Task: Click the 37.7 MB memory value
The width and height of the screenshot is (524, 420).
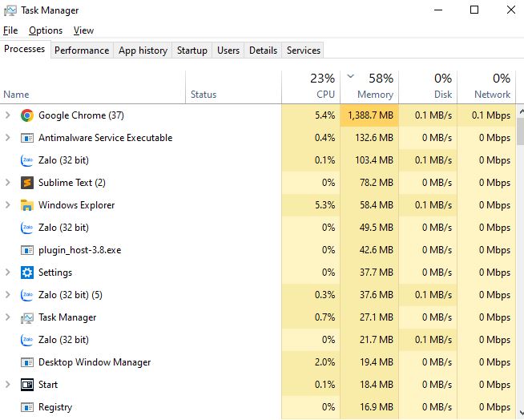Action: pos(377,273)
